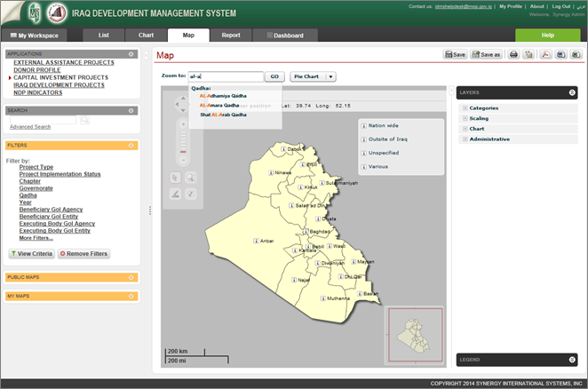Click the printer icon in the Map toolbar
This screenshot has height=389, width=588.
(x=513, y=54)
